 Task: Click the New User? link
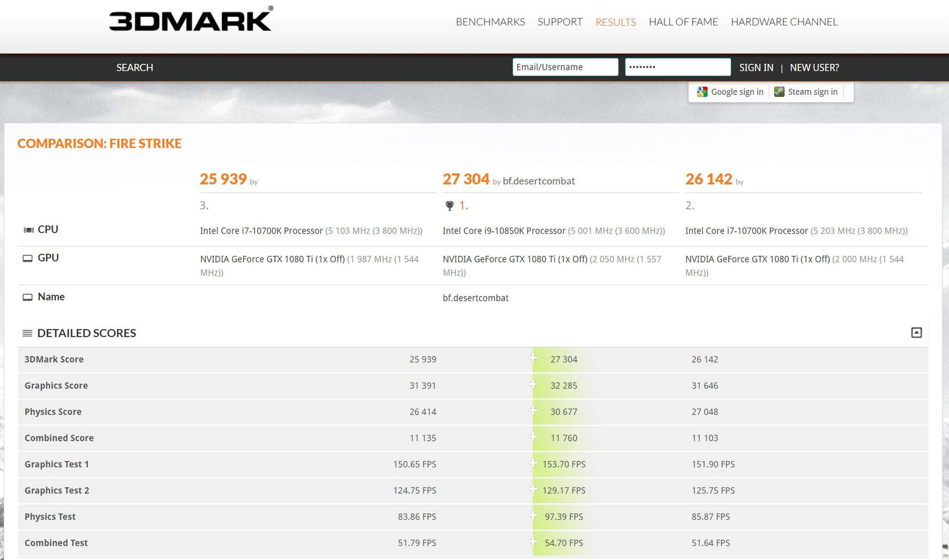(x=814, y=68)
